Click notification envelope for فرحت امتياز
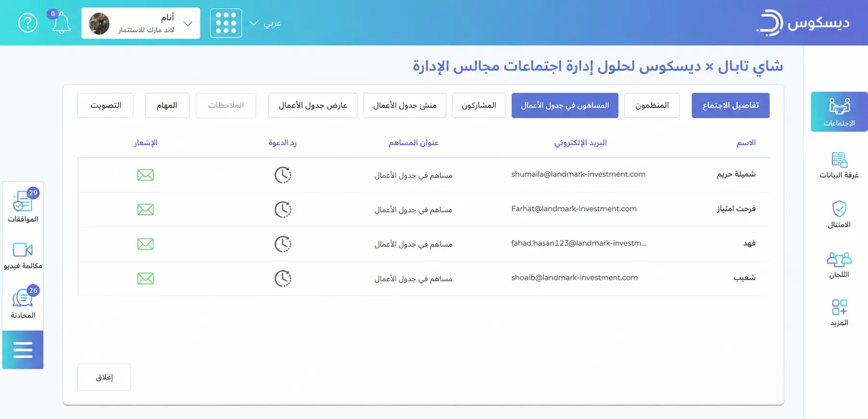This screenshot has height=419, width=868. [x=145, y=210]
